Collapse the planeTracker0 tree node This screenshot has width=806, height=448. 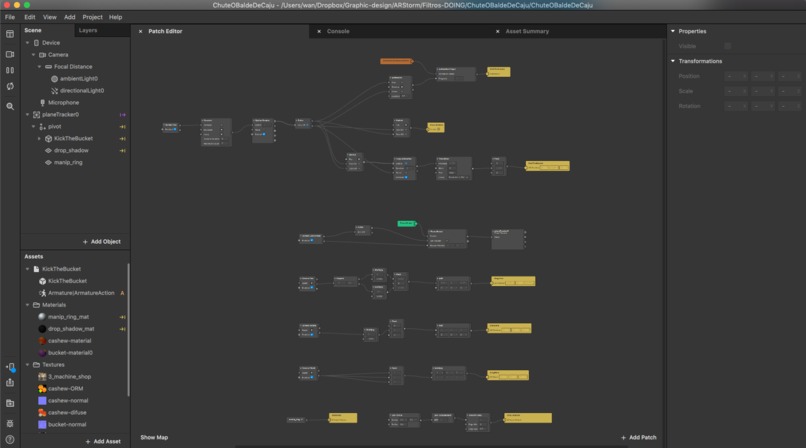(28, 115)
